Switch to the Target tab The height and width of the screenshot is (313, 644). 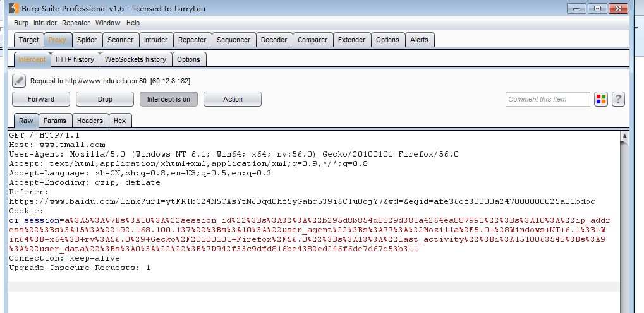28,40
